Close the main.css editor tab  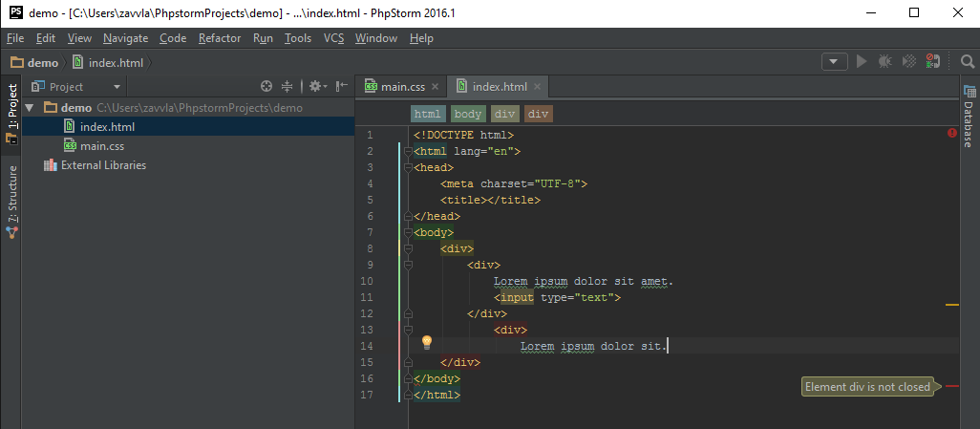click(435, 87)
